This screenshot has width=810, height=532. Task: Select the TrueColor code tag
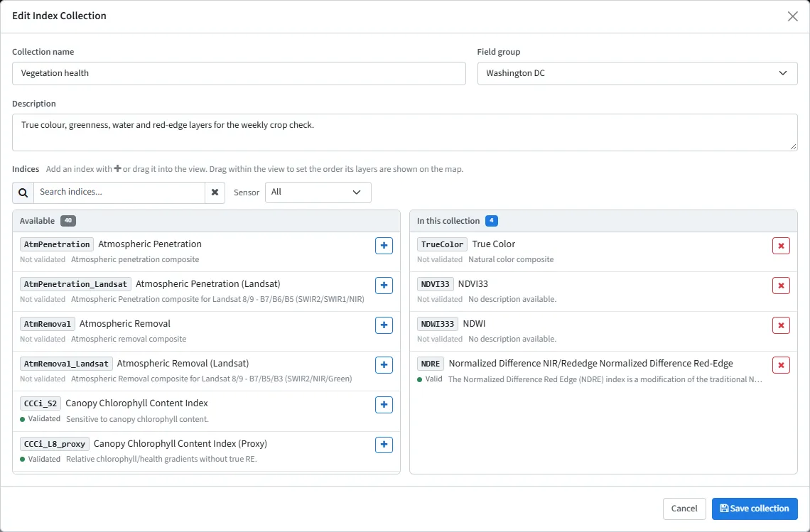point(442,244)
